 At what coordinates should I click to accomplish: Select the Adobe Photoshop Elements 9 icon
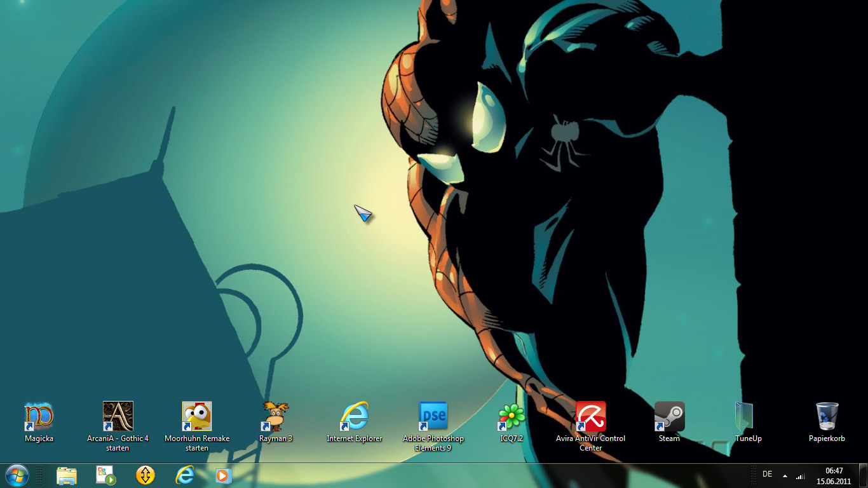pyautogui.click(x=433, y=417)
